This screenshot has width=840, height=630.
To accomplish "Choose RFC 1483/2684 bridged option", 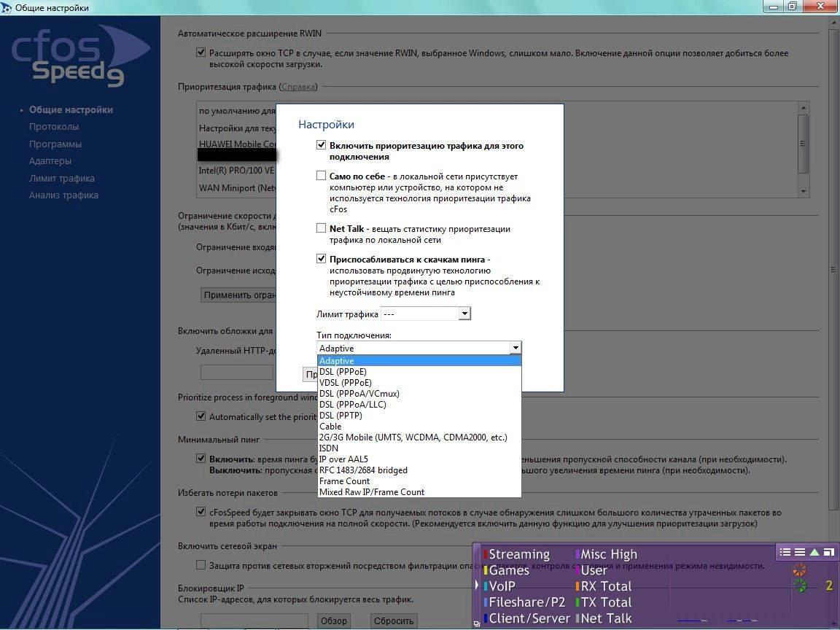I will pos(419,470).
